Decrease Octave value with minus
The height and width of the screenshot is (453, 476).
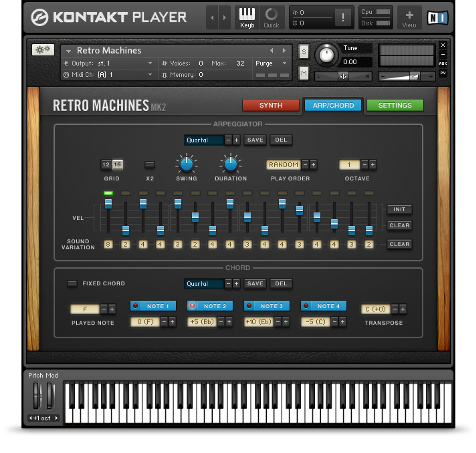[365, 165]
